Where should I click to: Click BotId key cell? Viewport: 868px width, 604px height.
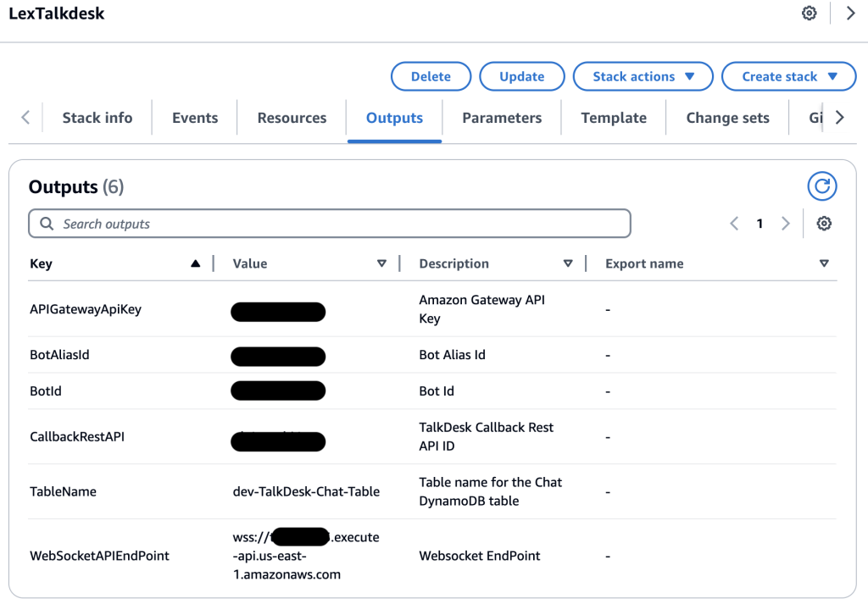pyautogui.click(x=46, y=391)
